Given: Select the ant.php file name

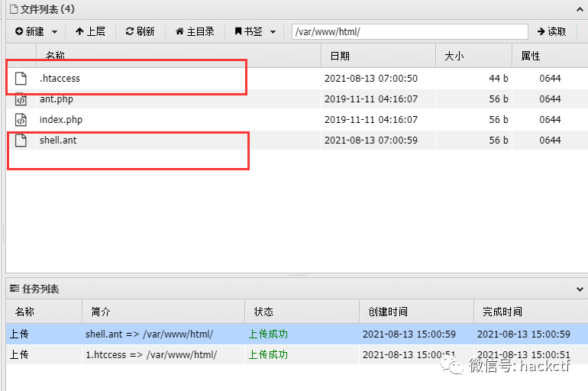Looking at the screenshot, I should tap(57, 99).
